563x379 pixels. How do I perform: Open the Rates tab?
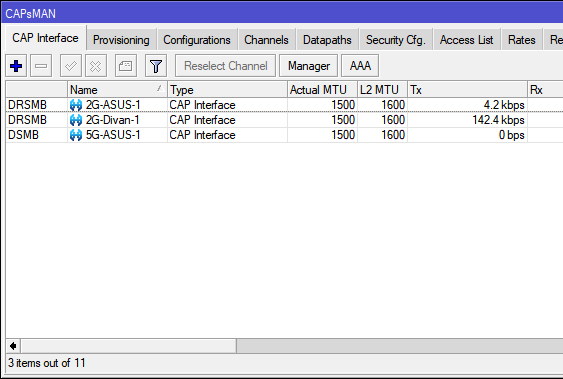(522, 40)
